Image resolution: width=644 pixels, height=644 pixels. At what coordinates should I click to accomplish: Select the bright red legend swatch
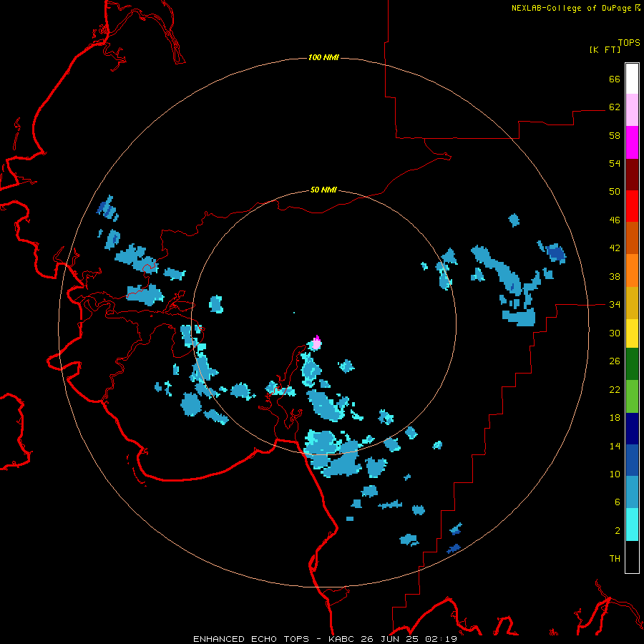[x=632, y=206]
